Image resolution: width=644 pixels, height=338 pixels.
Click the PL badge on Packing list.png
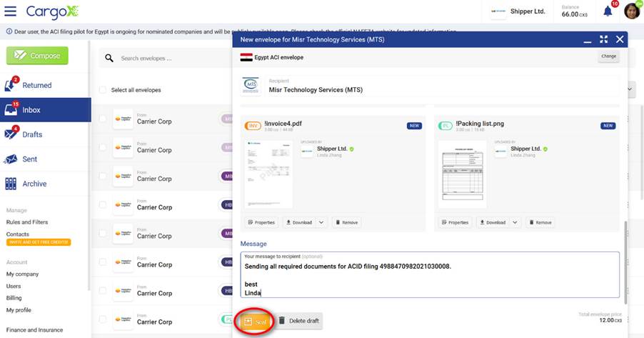pyautogui.click(x=446, y=126)
